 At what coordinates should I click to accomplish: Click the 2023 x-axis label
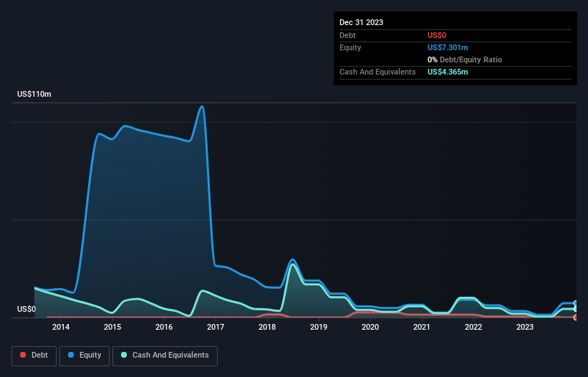[x=525, y=327]
